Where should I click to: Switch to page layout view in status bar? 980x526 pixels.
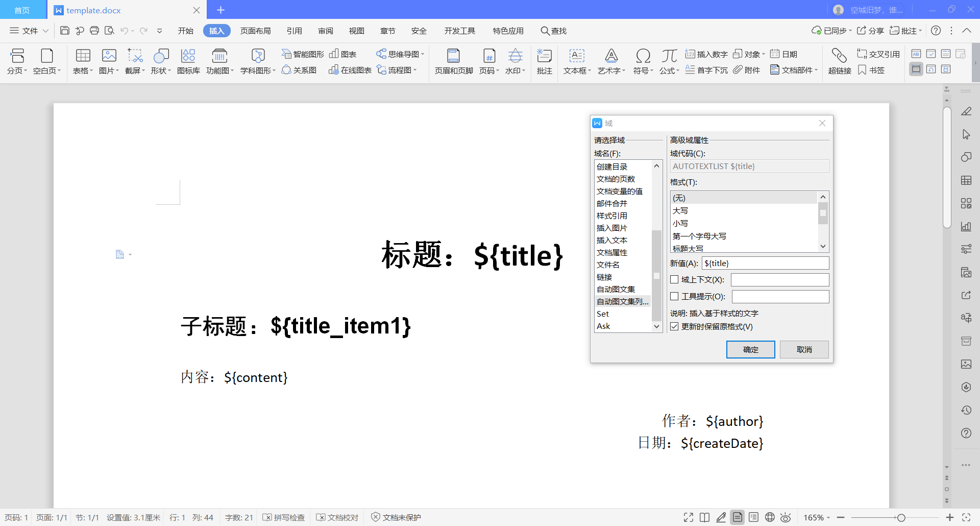[x=738, y=517]
